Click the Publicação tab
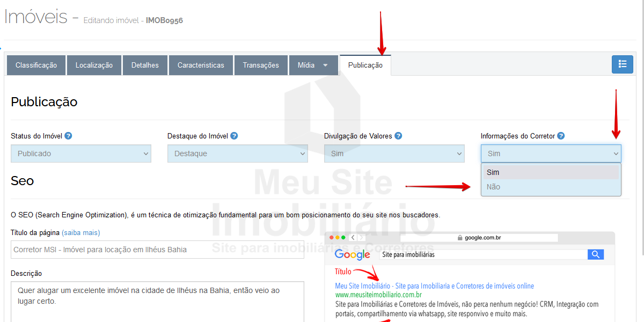 [x=365, y=65]
